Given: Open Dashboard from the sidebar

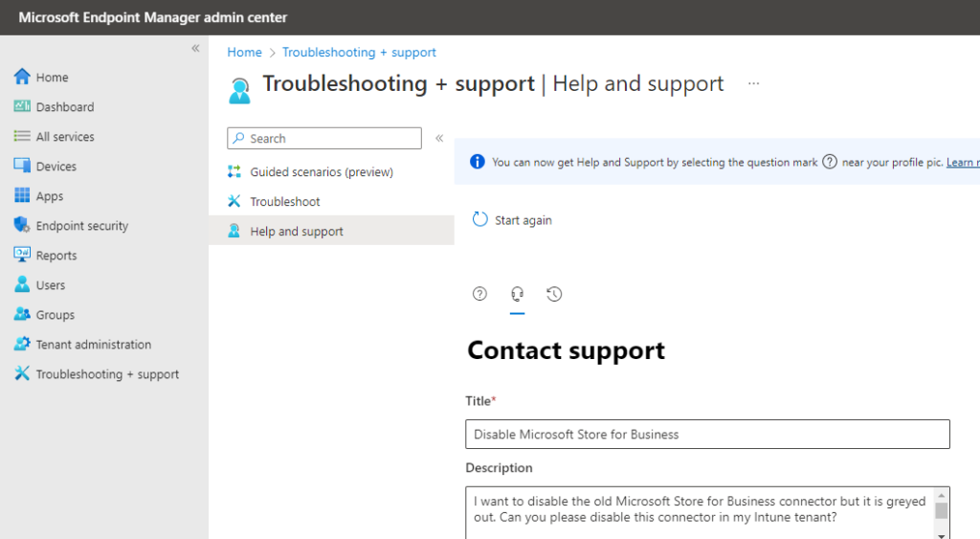Looking at the screenshot, I should click(65, 107).
